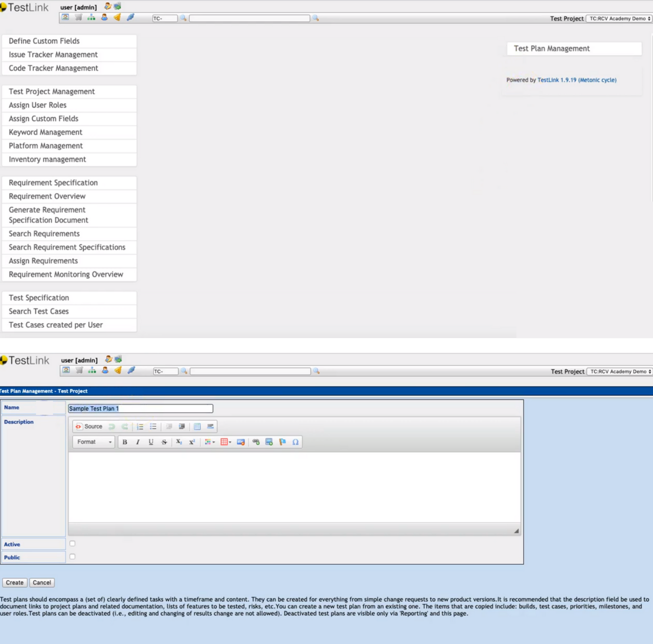
Task: Apply superscript formatting in the editor
Action: pyautogui.click(x=192, y=442)
